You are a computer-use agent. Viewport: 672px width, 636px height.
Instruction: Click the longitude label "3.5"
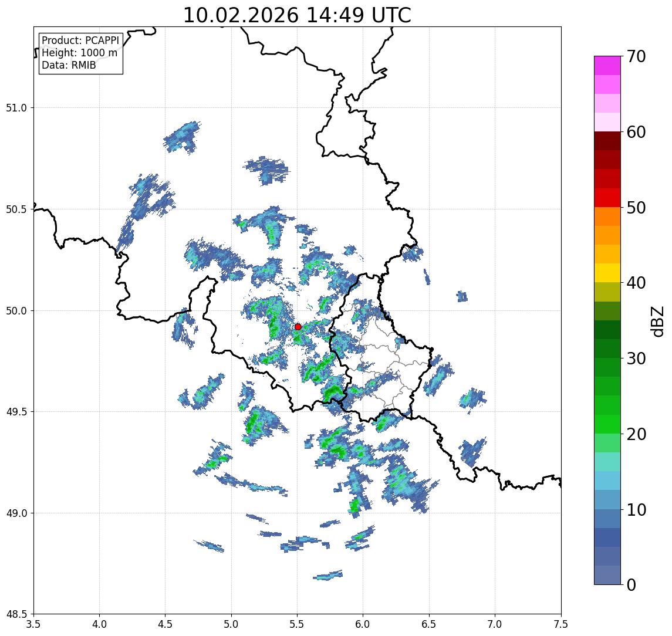(x=33, y=624)
